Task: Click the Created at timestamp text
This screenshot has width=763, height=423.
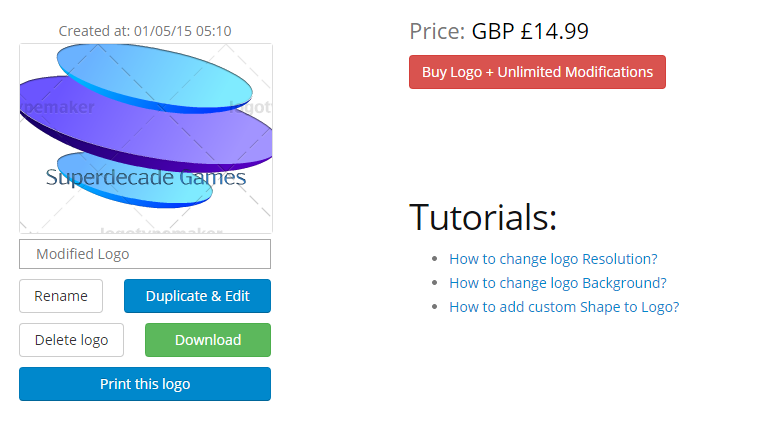Action: point(145,31)
